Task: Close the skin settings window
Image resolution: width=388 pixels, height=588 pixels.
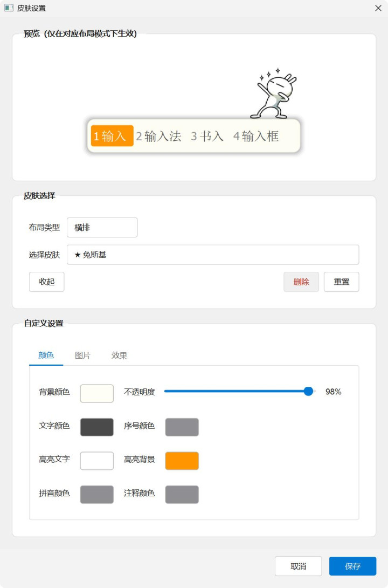Action: (378, 8)
